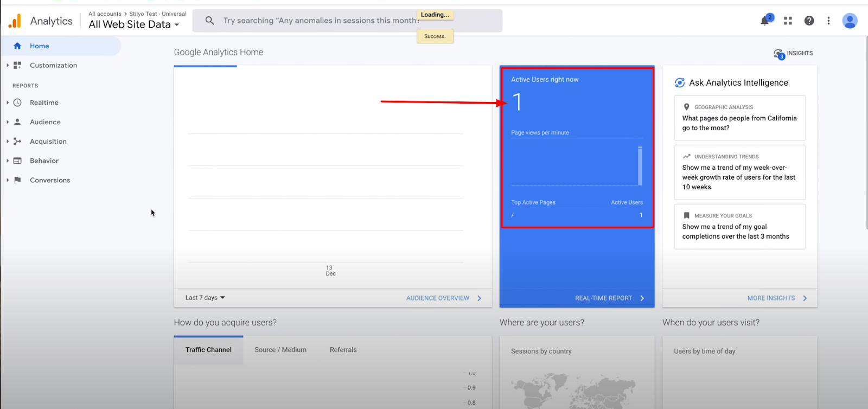Screen dimensions: 868x409
Task: Click the More Insights chevron arrow
Action: click(x=805, y=298)
